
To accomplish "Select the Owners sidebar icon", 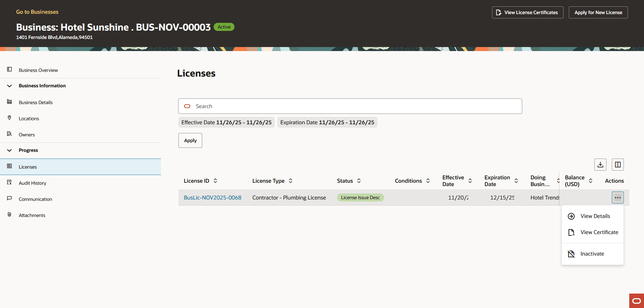I will pos(9,134).
